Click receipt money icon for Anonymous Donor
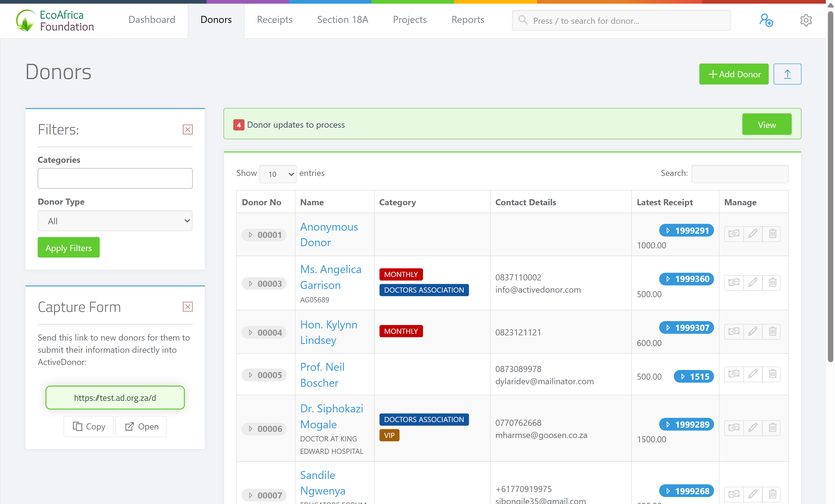 point(734,234)
